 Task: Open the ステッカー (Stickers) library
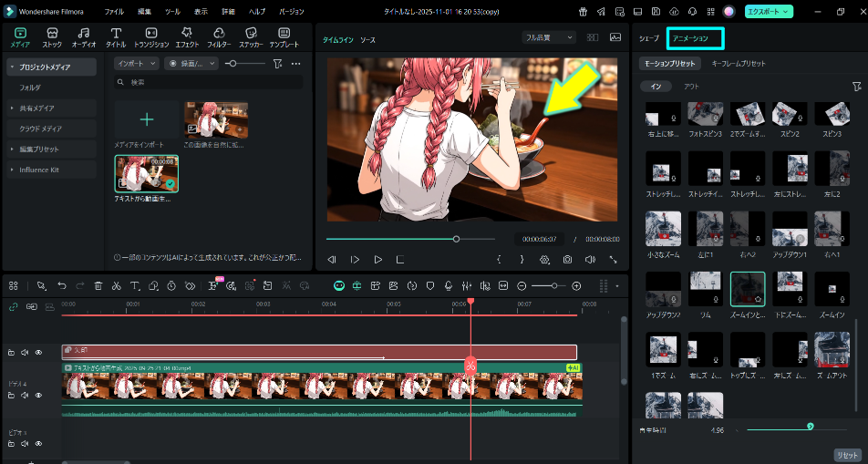[x=251, y=37]
